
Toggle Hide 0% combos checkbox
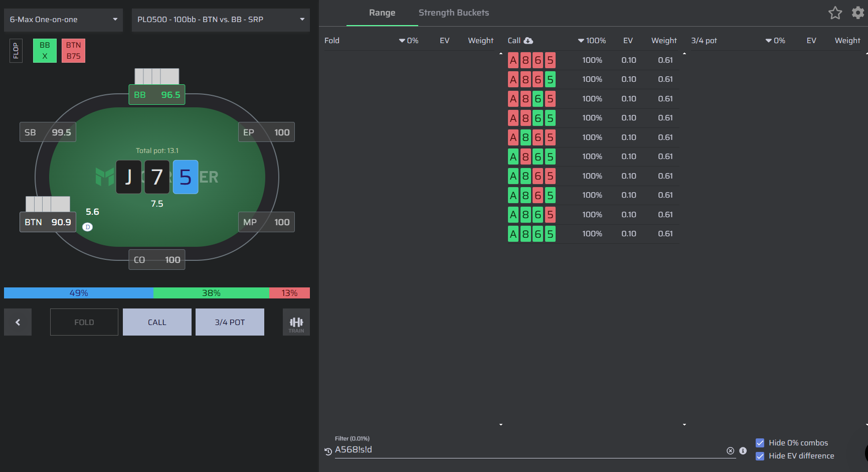pyautogui.click(x=760, y=443)
